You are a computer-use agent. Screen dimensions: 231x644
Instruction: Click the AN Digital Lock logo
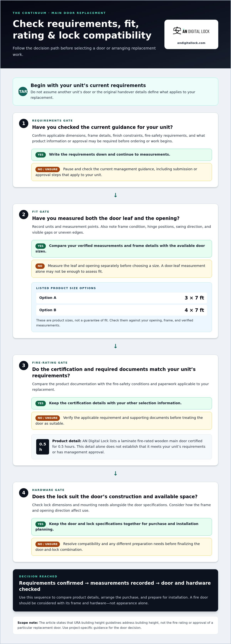click(x=191, y=31)
